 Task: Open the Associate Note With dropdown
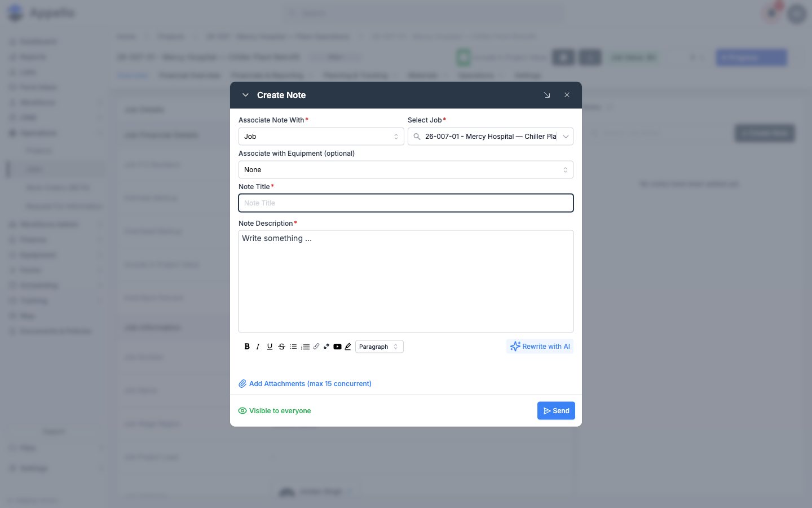point(321,137)
